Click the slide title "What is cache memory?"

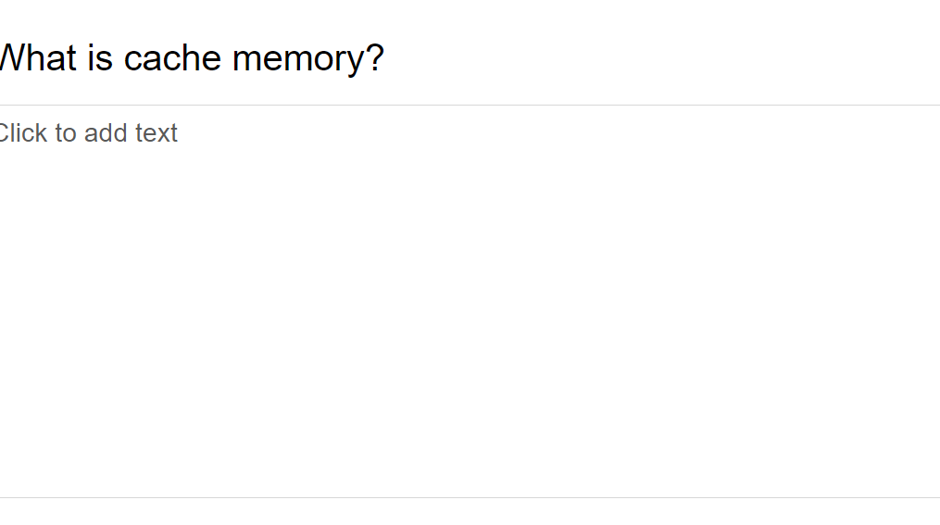click(x=190, y=59)
